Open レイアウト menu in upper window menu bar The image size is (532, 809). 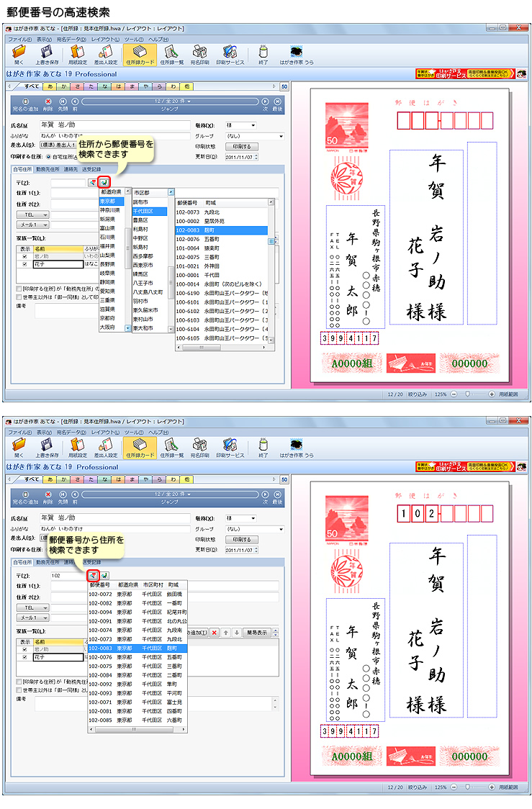point(104,39)
